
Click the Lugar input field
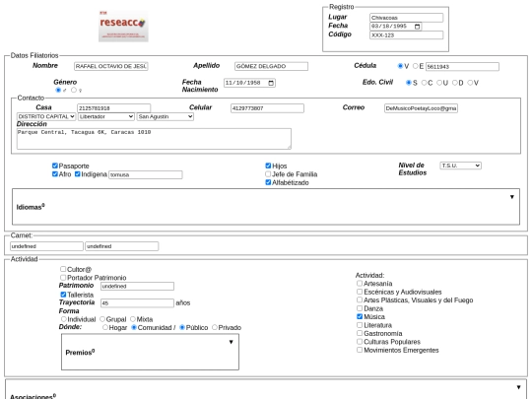pyautogui.click(x=406, y=18)
